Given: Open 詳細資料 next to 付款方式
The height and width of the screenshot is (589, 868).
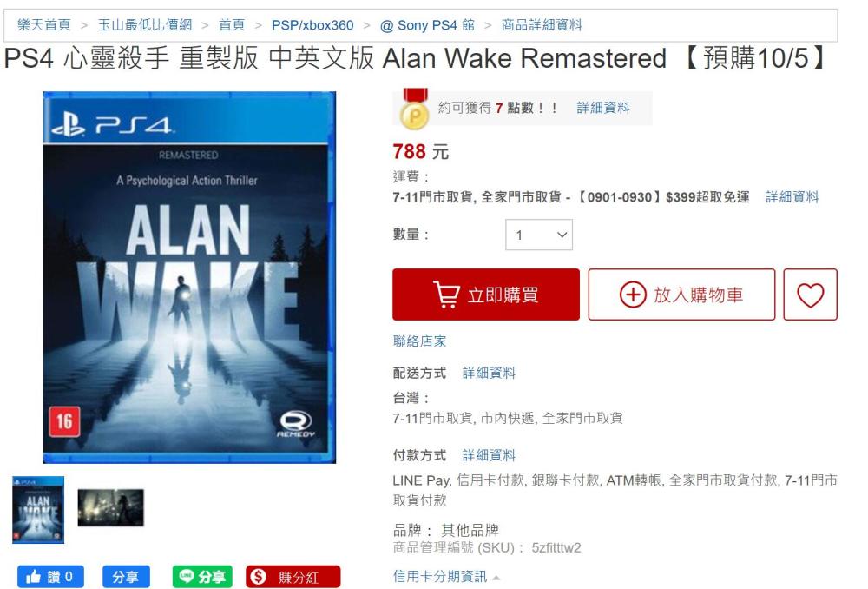Looking at the screenshot, I should click(489, 455).
